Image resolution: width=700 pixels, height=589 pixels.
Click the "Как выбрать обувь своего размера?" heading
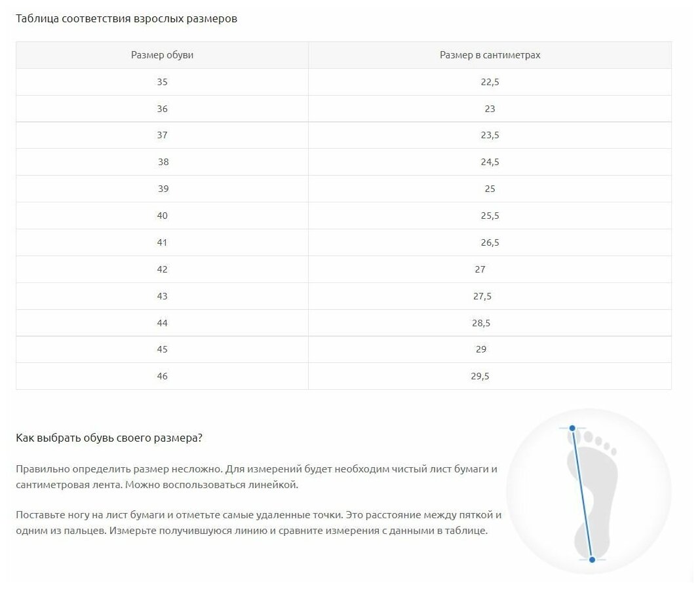point(109,438)
